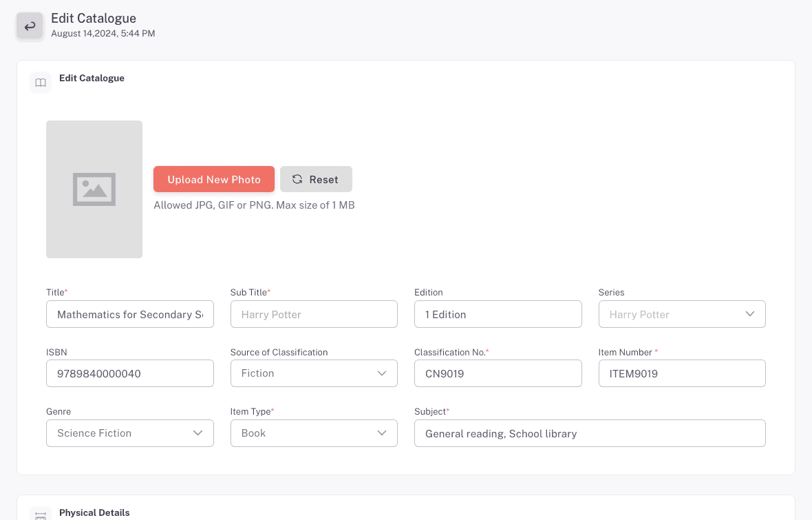This screenshot has width=812, height=520.
Task: Click the Item Number input field
Action: point(682,373)
